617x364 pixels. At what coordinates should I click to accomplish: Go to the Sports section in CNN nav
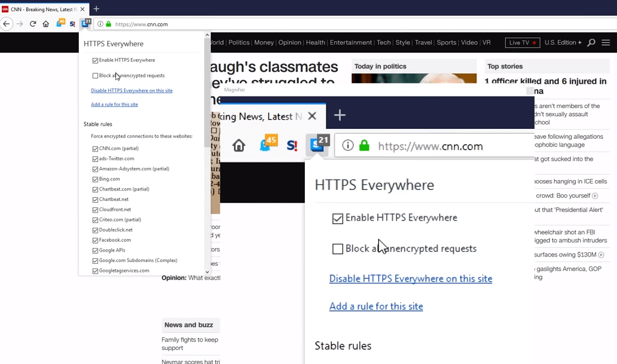(x=446, y=43)
